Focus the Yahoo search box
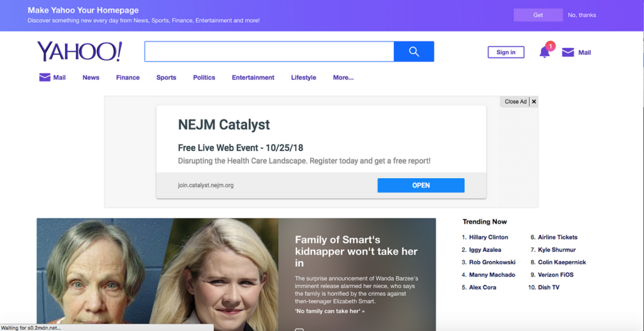 [269, 52]
